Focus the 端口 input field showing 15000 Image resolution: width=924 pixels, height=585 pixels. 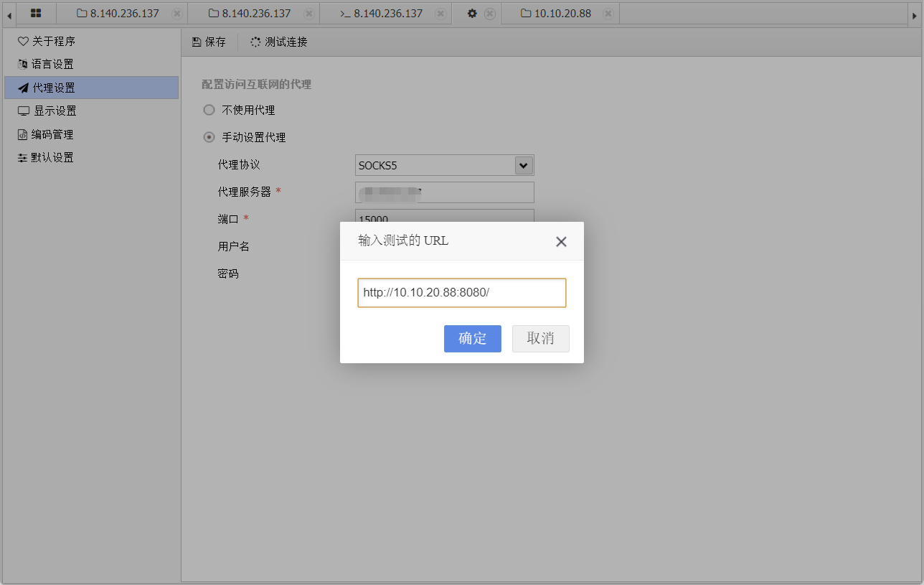point(445,215)
